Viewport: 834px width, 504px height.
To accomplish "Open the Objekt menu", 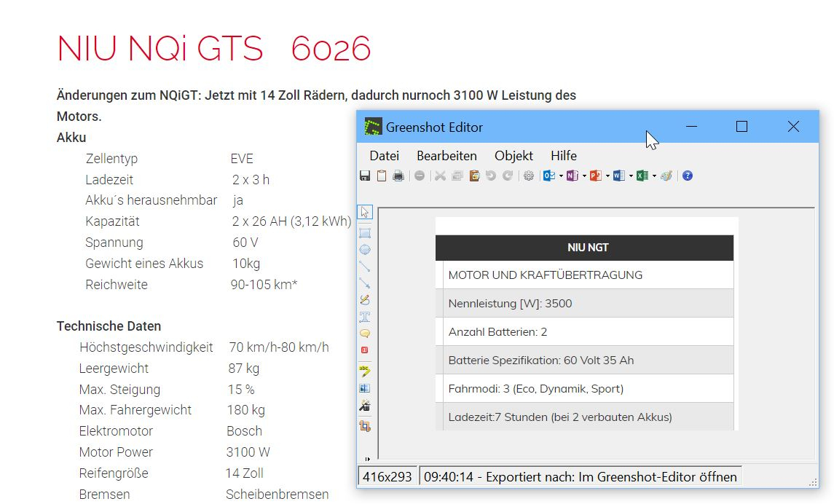I will coord(514,156).
